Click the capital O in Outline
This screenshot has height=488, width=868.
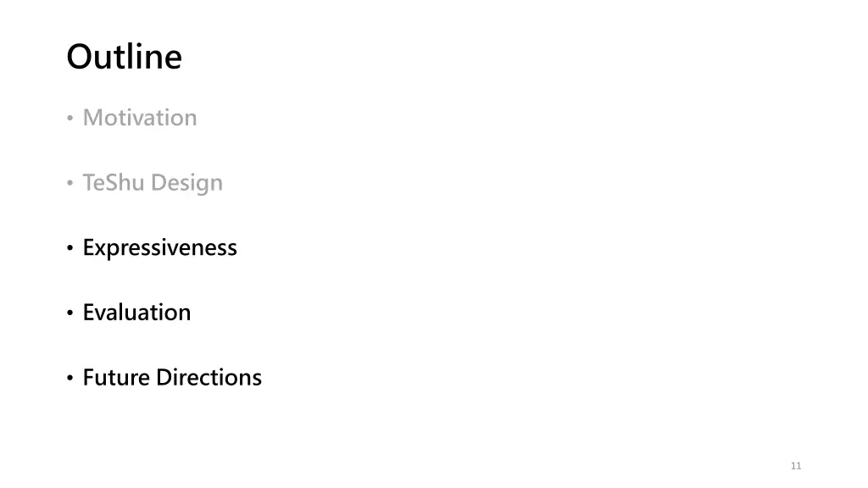[79, 57]
